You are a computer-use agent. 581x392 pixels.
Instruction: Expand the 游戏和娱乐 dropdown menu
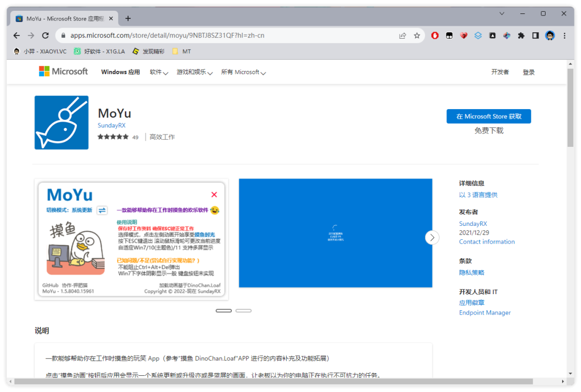pyautogui.click(x=195, y=72)
